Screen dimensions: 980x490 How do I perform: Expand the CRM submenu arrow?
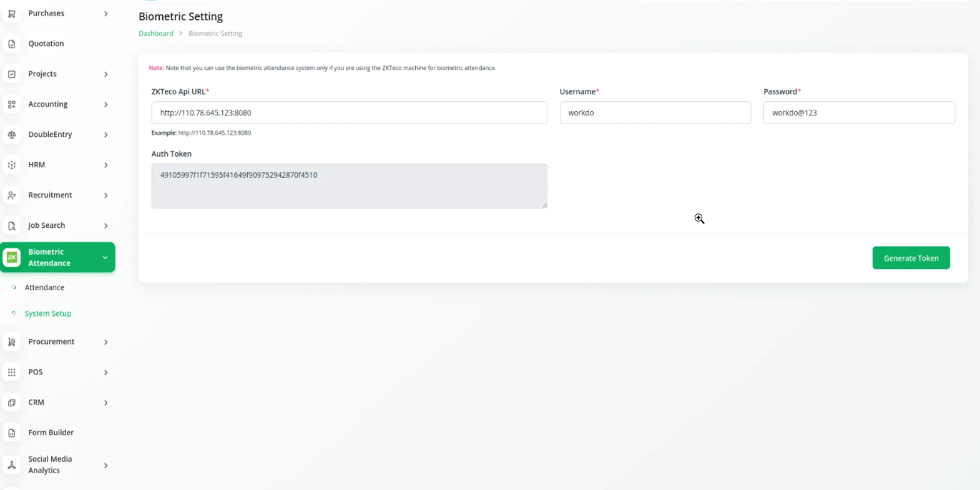(105, 403)
